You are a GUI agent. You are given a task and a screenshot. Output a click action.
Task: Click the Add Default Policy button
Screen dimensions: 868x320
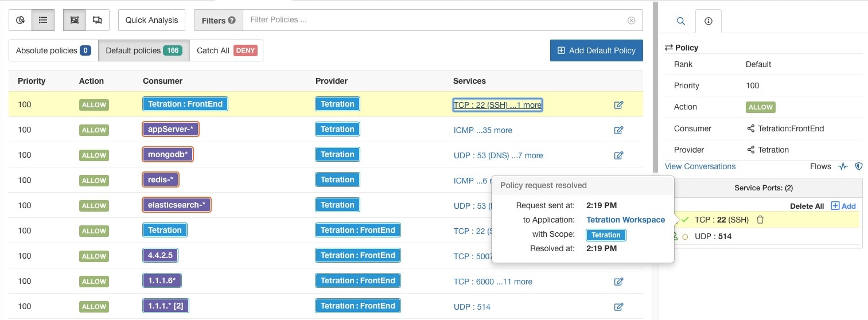tap(596, 50)
